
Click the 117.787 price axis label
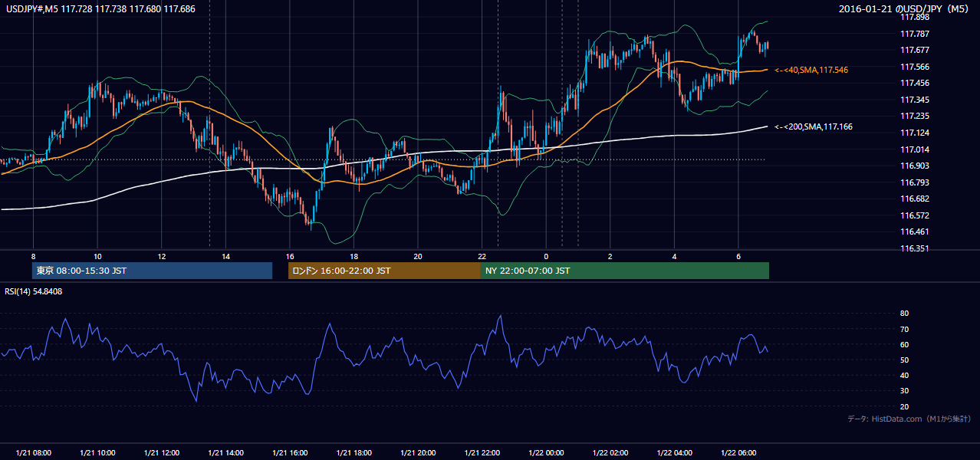point(914,34)
